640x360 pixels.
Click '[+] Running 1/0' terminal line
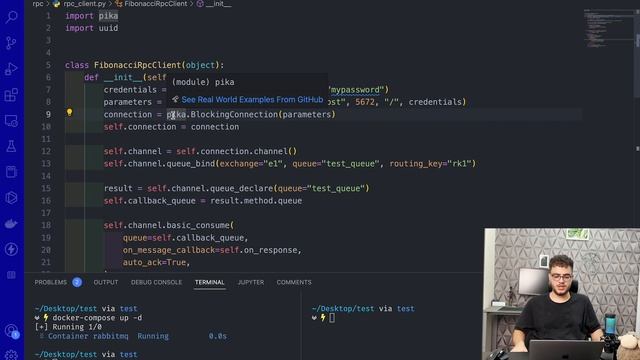tap(68, 327)
